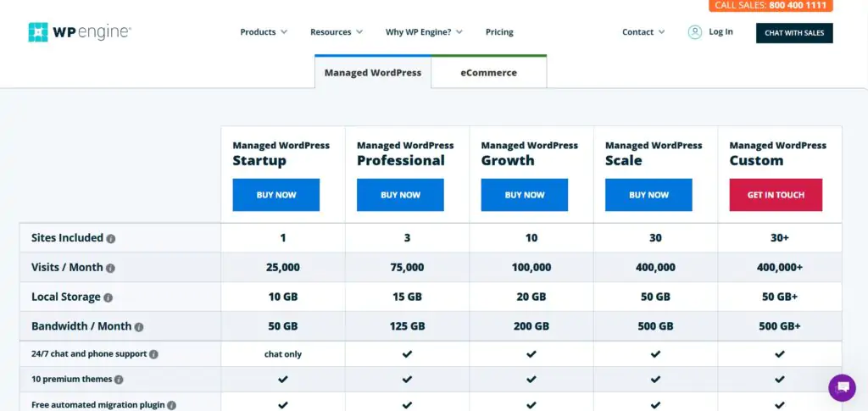Viewport: 868px width, 411px height.
Task: Expand the Resources dropdown menu
Action: click(337, 32)
